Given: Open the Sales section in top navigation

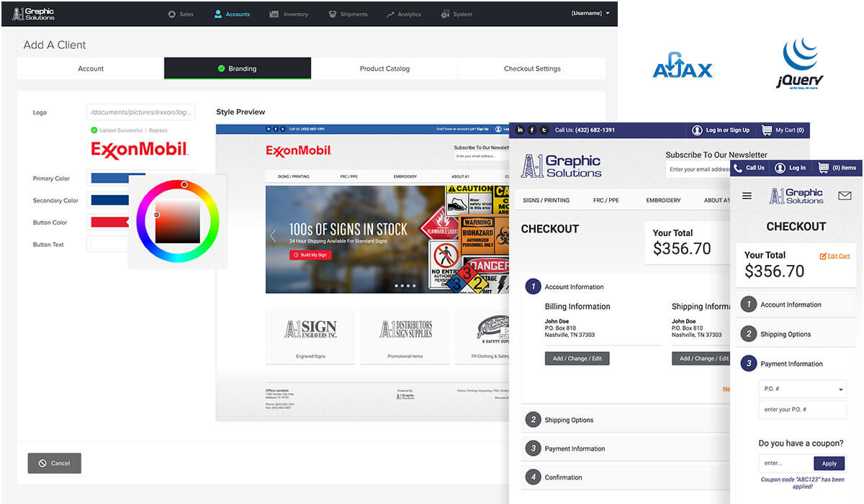Looking at the screenshot, I should (180, 14).
